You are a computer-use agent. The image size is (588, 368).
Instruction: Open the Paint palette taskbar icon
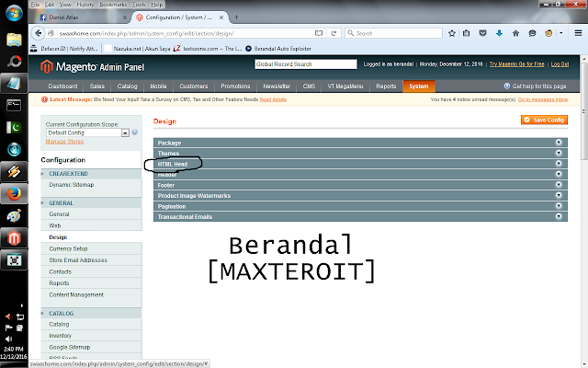pos(14,216)
